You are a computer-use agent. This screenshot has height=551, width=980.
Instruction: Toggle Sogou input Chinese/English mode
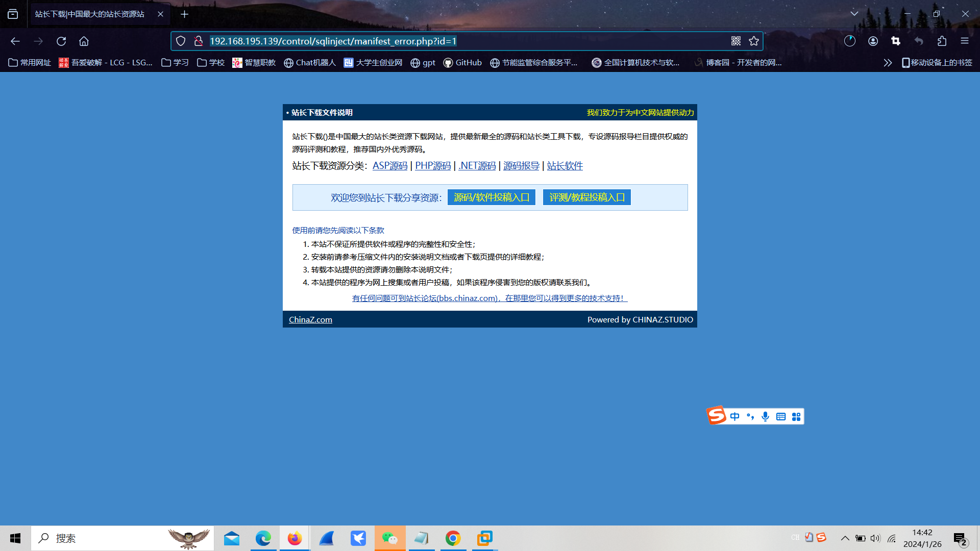tap(734, 416)
